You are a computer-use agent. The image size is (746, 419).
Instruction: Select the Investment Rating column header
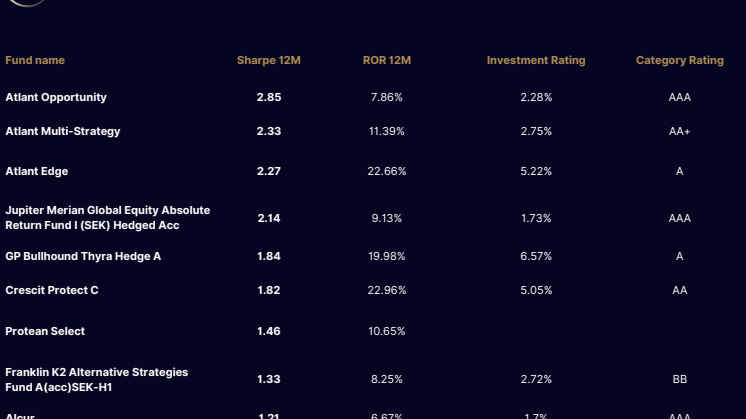[536, 61]
